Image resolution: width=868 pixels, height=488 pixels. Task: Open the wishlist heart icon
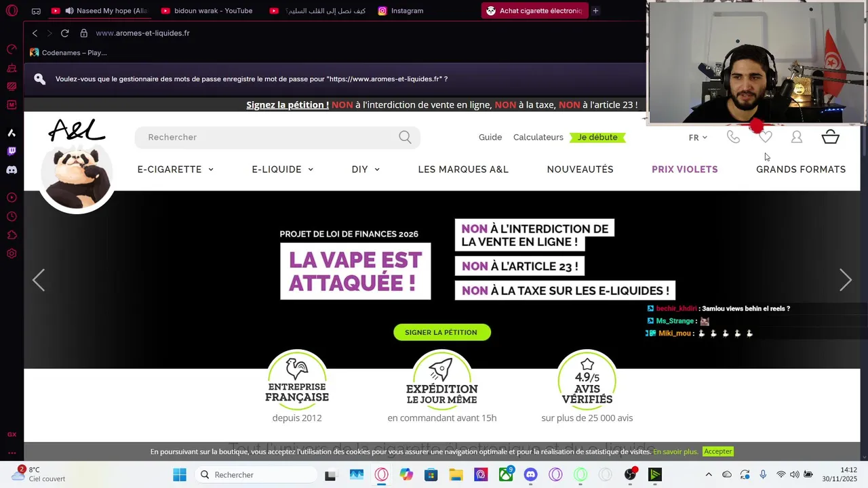(x=765, y=137)
